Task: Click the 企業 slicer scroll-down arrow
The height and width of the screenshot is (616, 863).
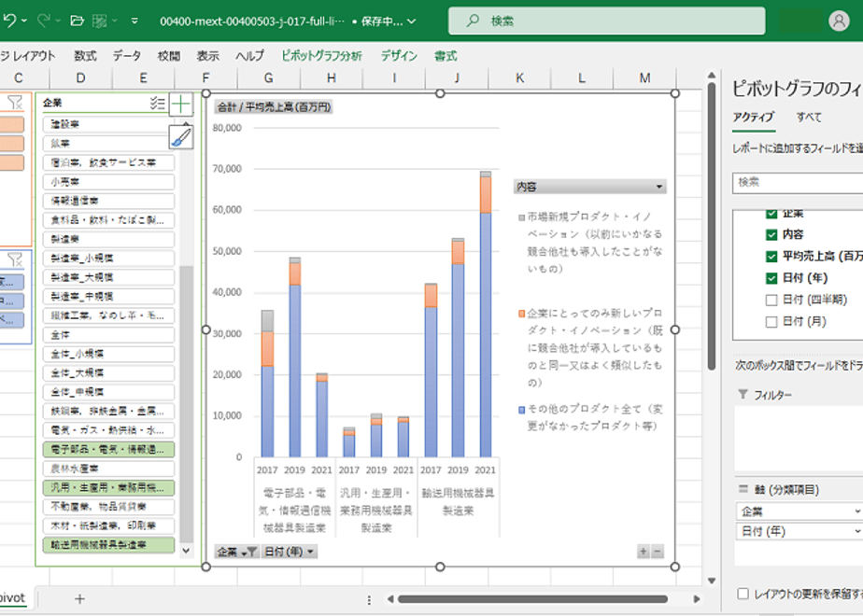Action: (186, 550)
